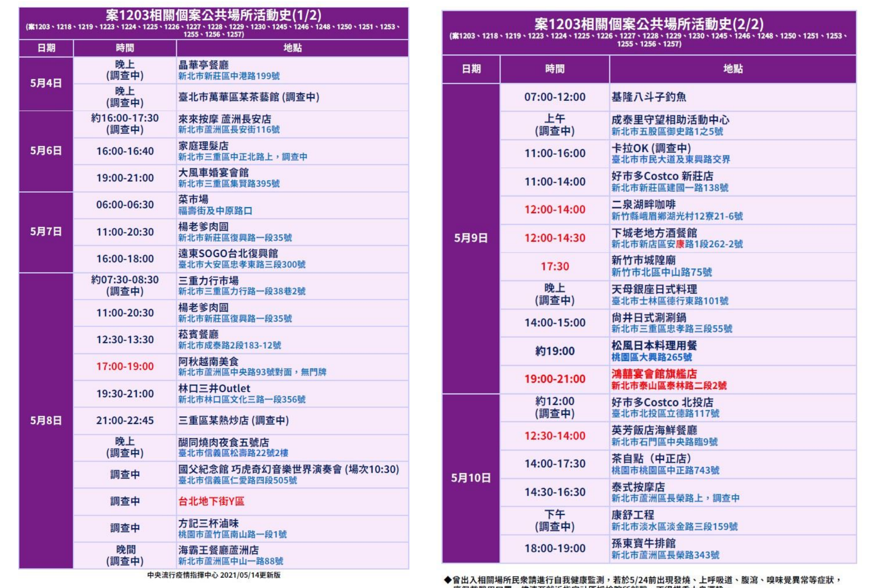Click 基隆八斗子釣魚 location

pyautogui.click(x=649, y=97)
